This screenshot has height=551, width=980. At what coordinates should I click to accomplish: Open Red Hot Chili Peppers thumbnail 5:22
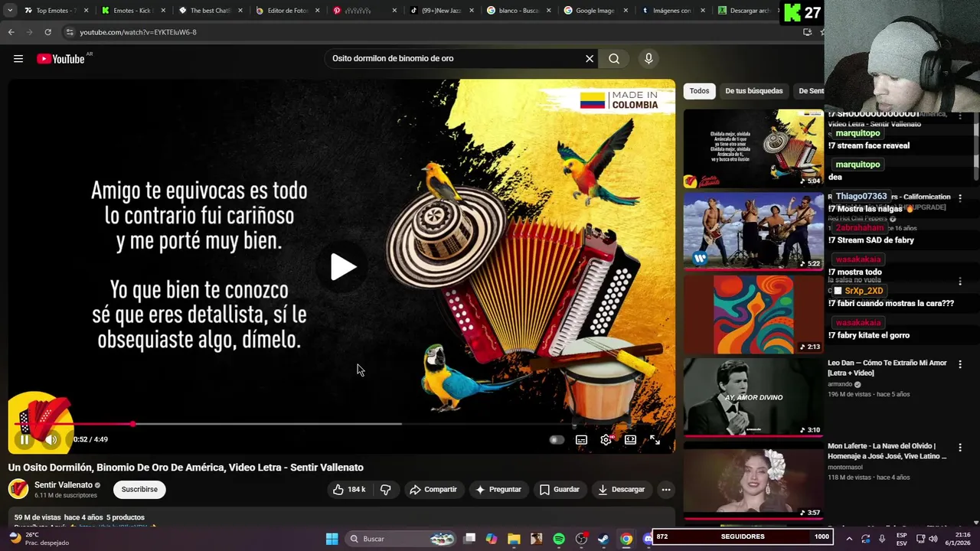tap(753, 231)
